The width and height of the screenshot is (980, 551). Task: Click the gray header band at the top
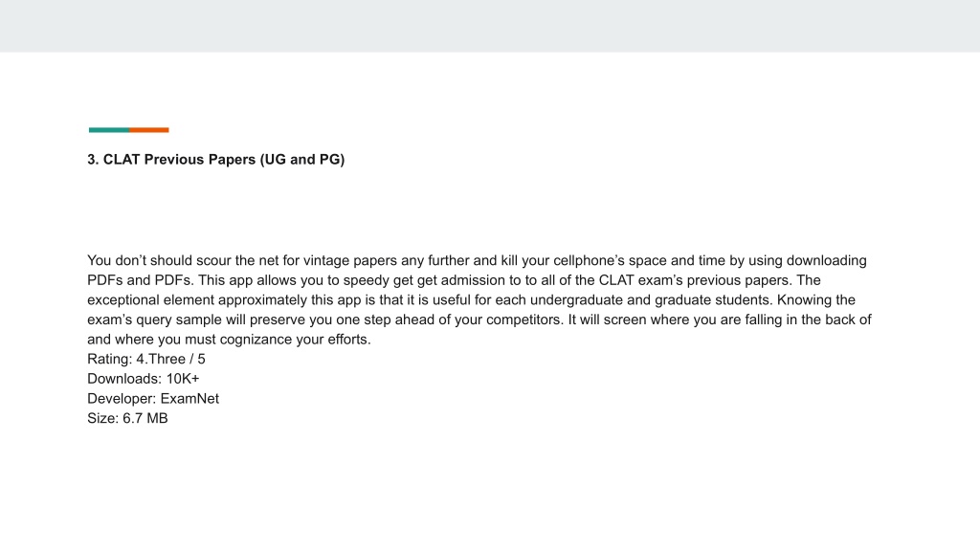tap(490, 26)
